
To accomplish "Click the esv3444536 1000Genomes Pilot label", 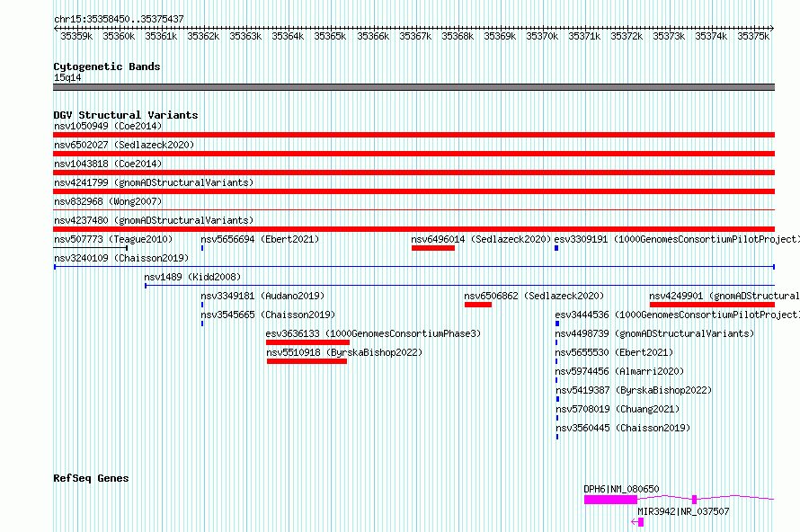I will click(677, 315).
